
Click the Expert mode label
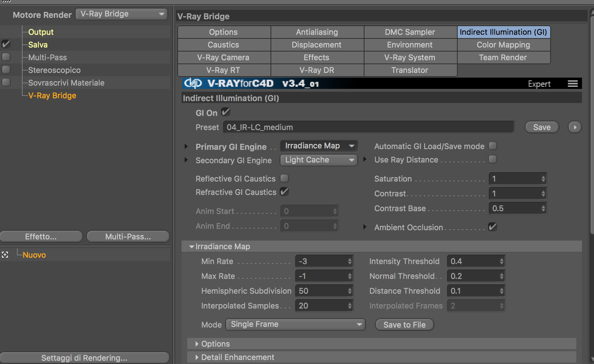(539, 84)
